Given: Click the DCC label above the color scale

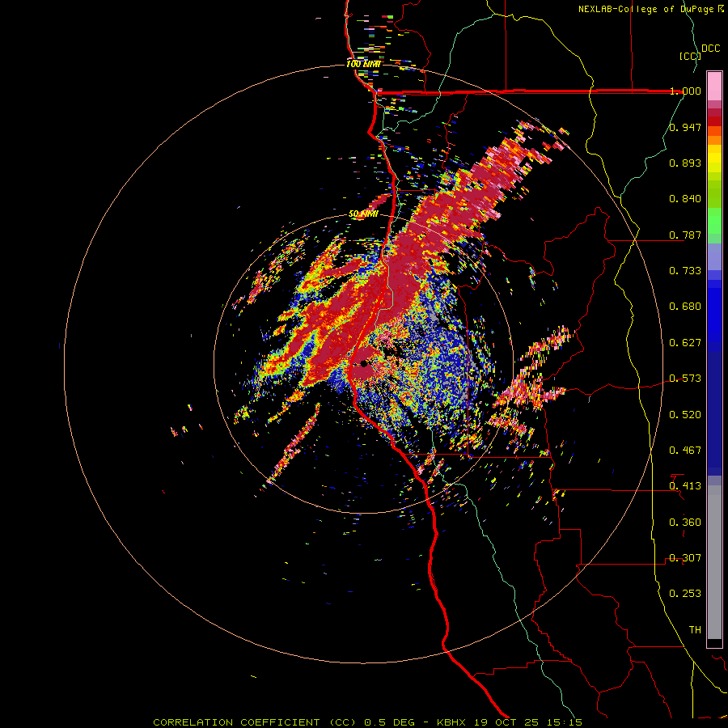Looking at the screenshot, I should click(x=710, y=49).
